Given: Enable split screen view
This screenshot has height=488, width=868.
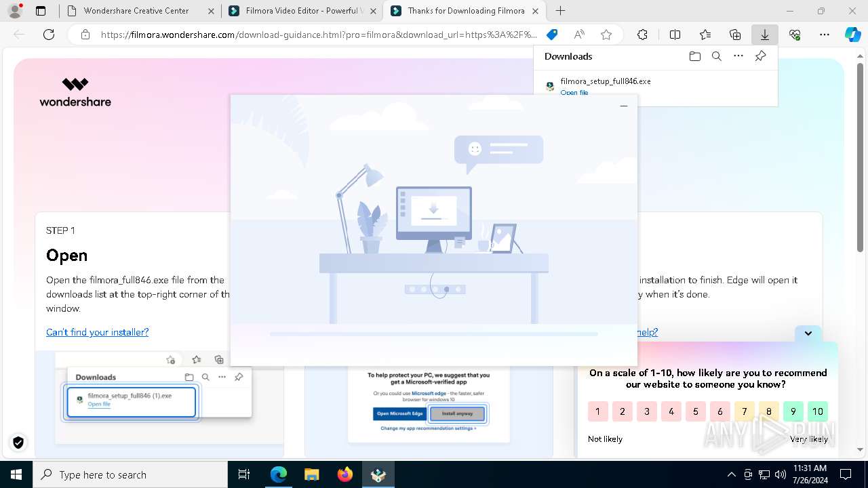Looking at the screenshot, I should (x=675, y=35).
